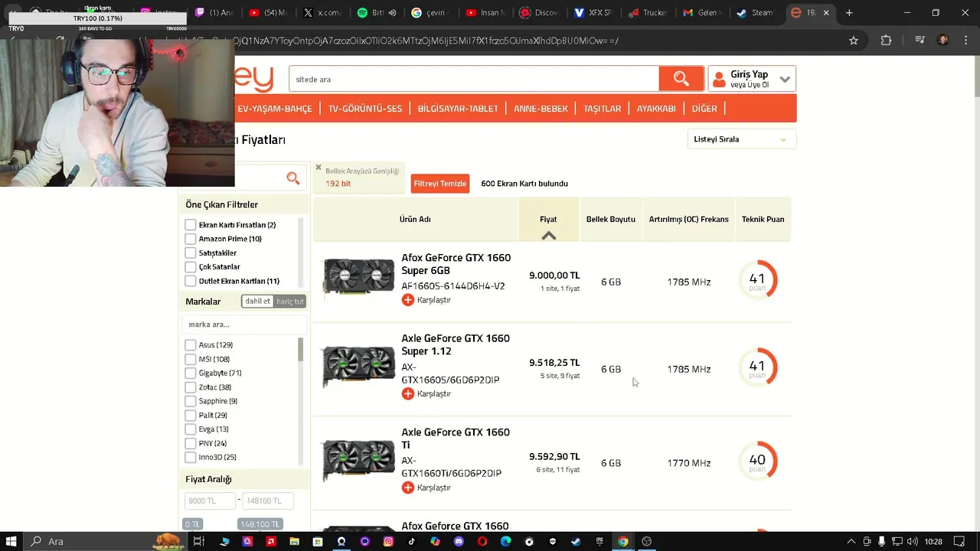Click the orange site search magnifier button
This screenshot has height=551, width=980.
point(681,79)
